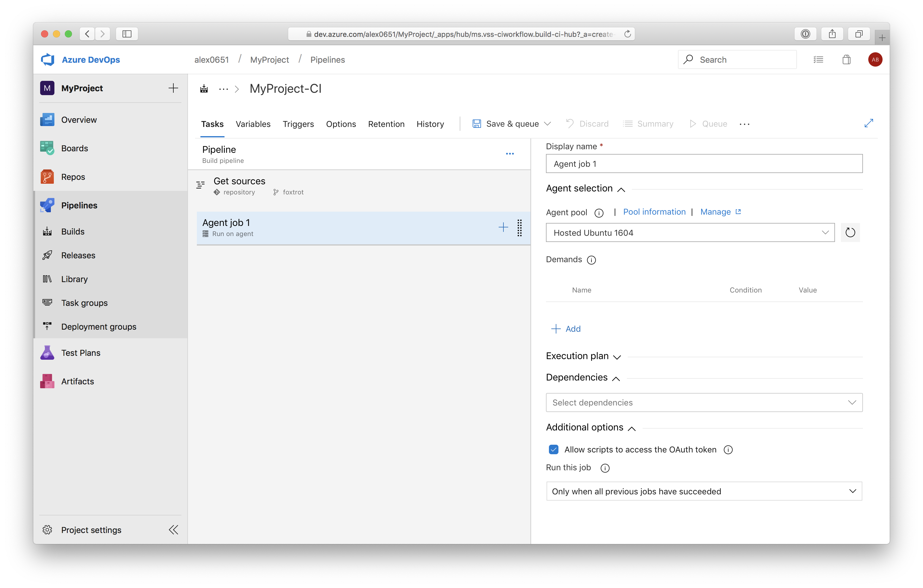
Task: Open the shopping bag marketplace icon
Action: (846, 59)
